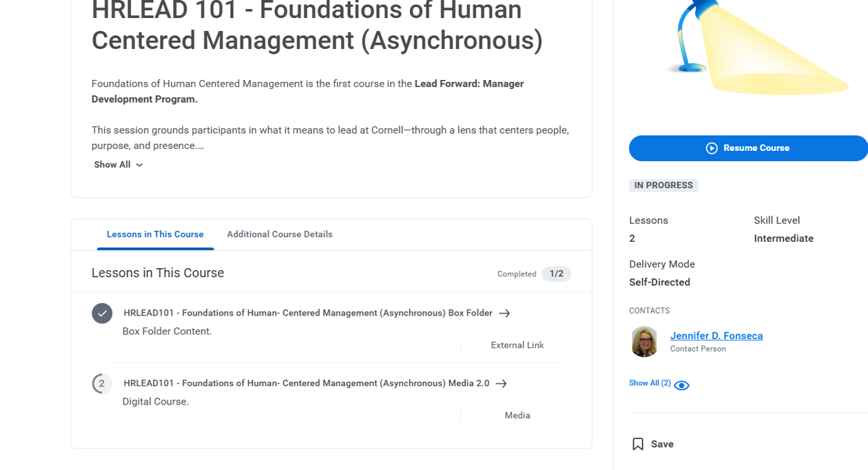Click the Resume Course play icon

coord(712,148)
